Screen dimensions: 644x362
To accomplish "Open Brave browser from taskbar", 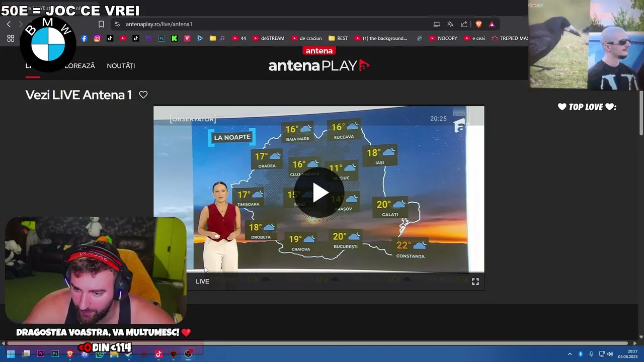I will pos(70,354).
